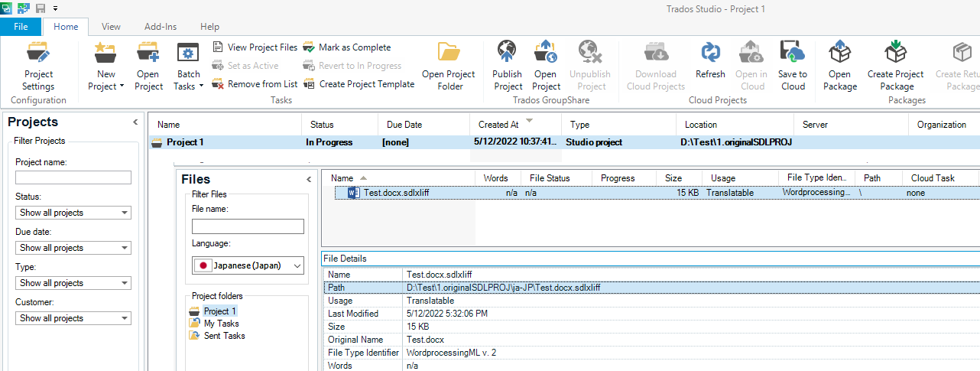Screen dimensions: 980x371
Task: Click Create Project Template
Action: [x=359, y=84]
